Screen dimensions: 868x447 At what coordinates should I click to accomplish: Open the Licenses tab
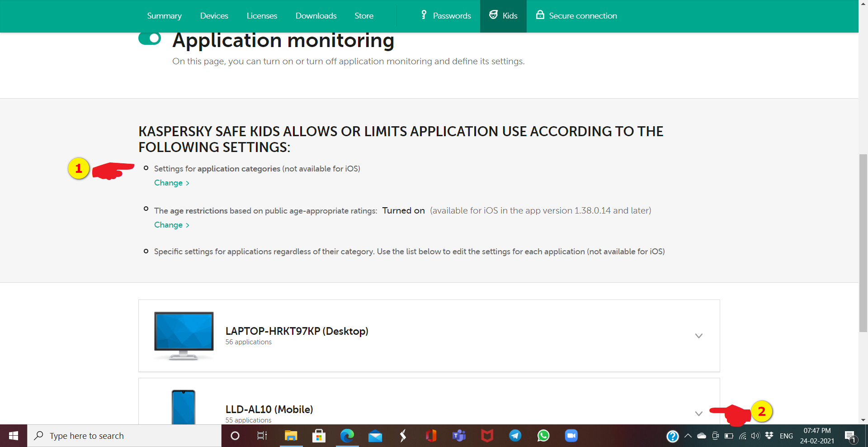(262, 16)
